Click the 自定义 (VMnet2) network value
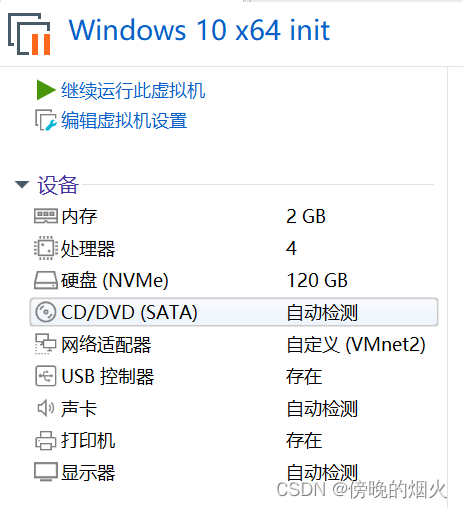Image resolution: width=463 pixels, height=508 pixels. pos(356,344)
